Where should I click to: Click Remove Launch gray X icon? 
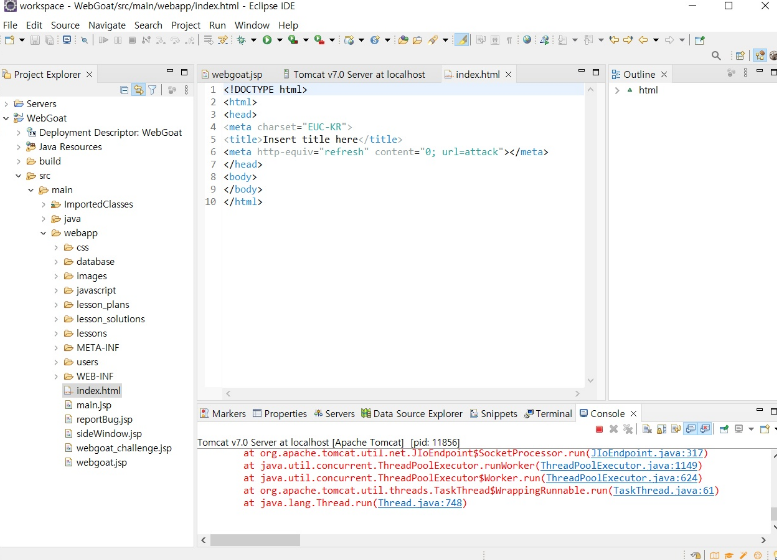(x=613, y=429)
